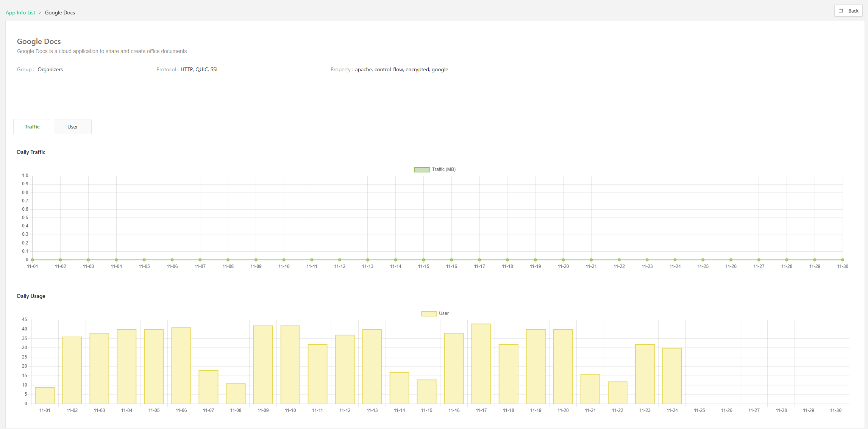
Task: Open App Info List breadcrumb link
Action: click(x=20, y=13)
